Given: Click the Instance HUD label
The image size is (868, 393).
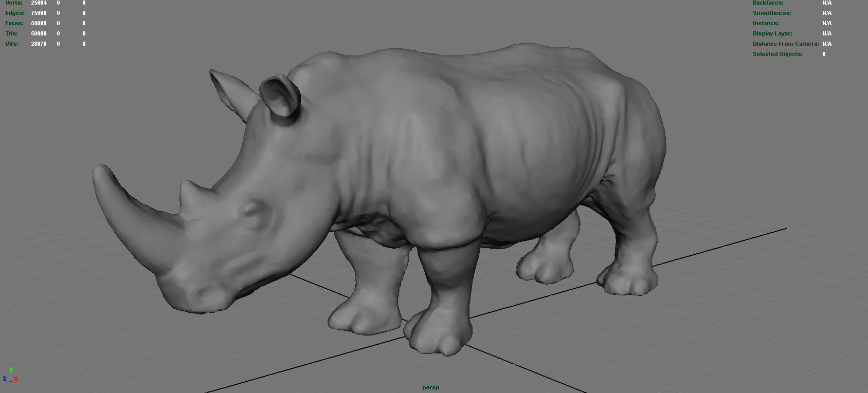Looking at the screenshot, I should pos(766,23).
